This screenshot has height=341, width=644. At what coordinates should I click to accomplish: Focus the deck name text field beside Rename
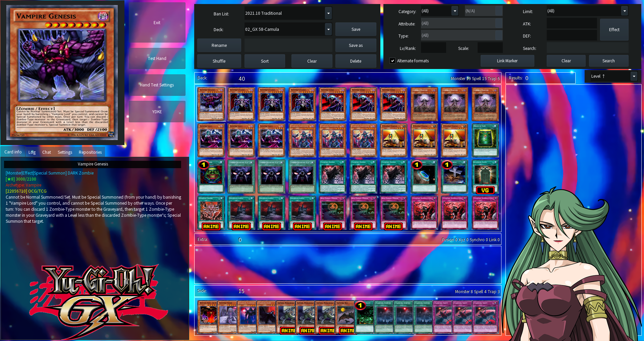coord(288,46)
